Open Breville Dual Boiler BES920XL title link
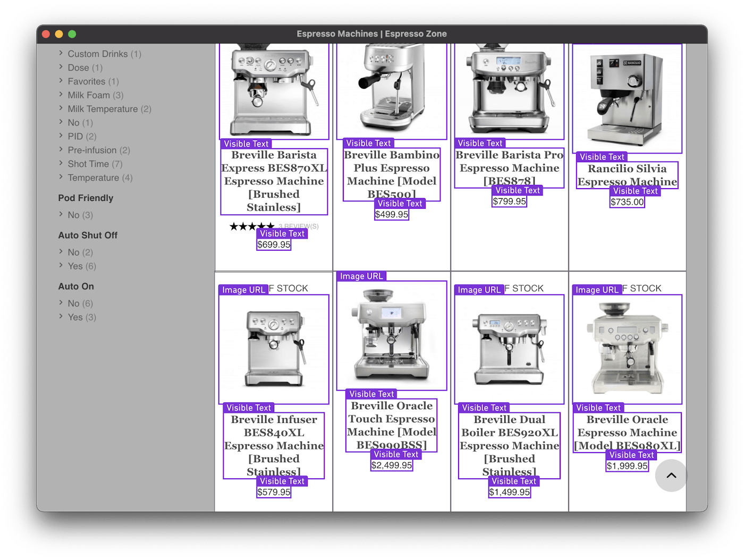This screenshot has width=744, height=560. (509, 445)
